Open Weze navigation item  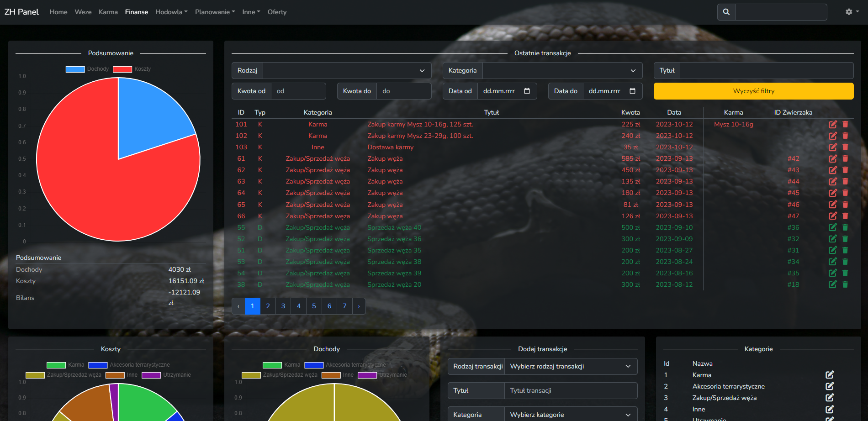[x=83, y=12]
